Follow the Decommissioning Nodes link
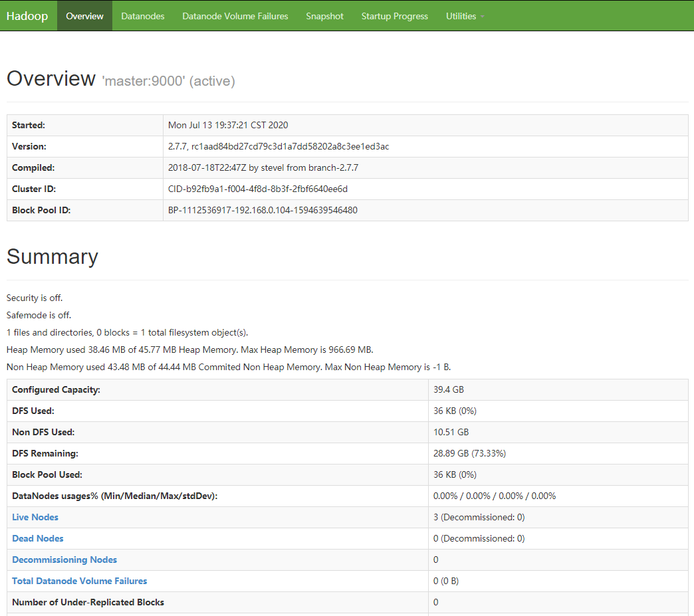The height and width of the screenshot is (616, 694). tap(64, 560)
